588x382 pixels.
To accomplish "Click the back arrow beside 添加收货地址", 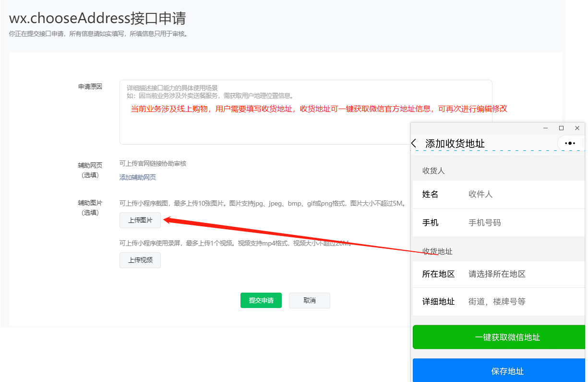I will coord(414,143).
